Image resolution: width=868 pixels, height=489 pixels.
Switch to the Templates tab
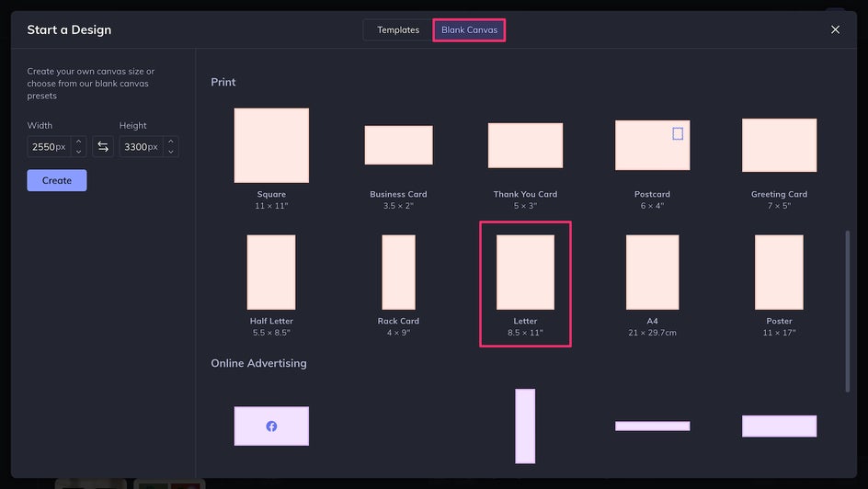click(398, 29)
